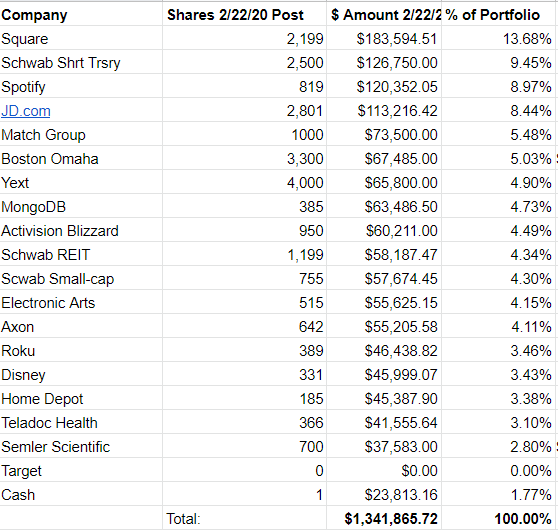The height and width of the screenshot is (530, 558).
Task: Click the $126,750.00 amount cell
Action: [384, 63]
